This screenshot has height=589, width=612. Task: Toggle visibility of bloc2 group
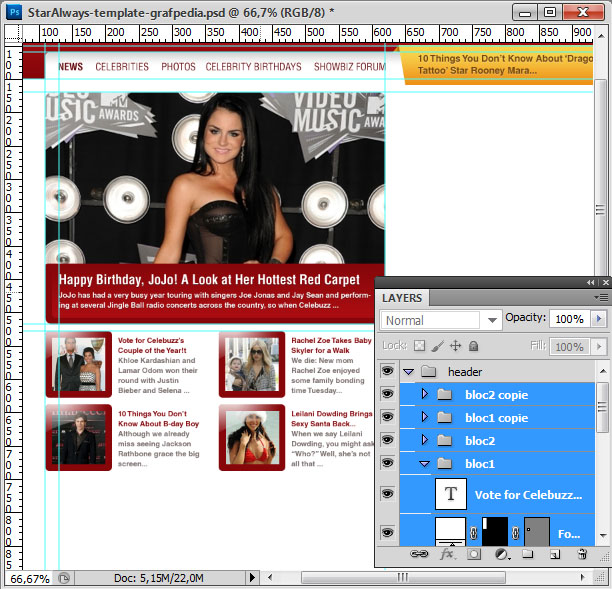[387, 440]
